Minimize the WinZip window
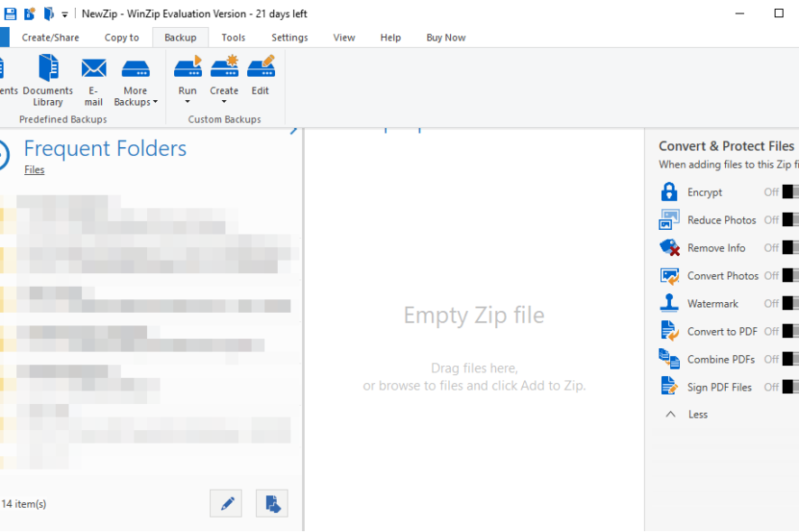Viewport: 799px width, 532px height. pyautogui.click(x=739, y=14)
